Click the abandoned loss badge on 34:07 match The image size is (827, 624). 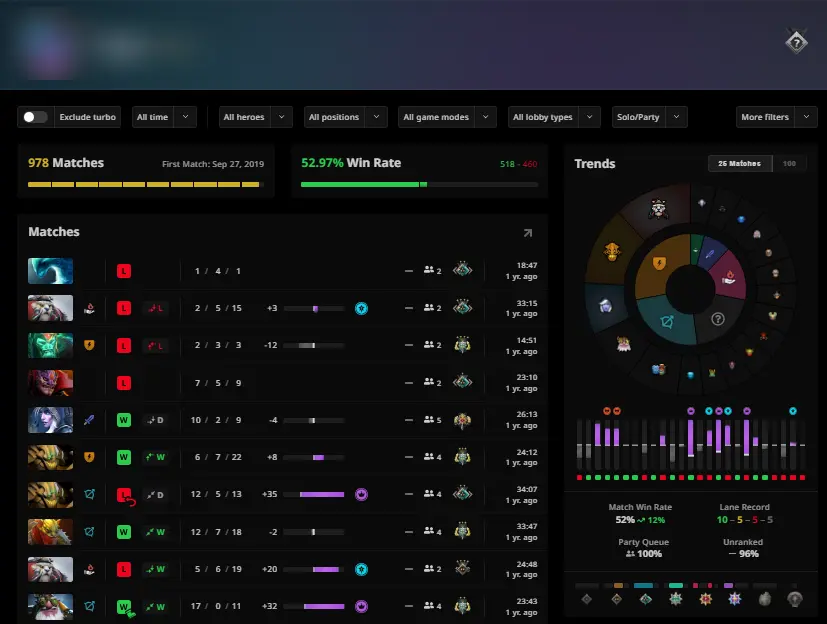[x=125, y=495]
